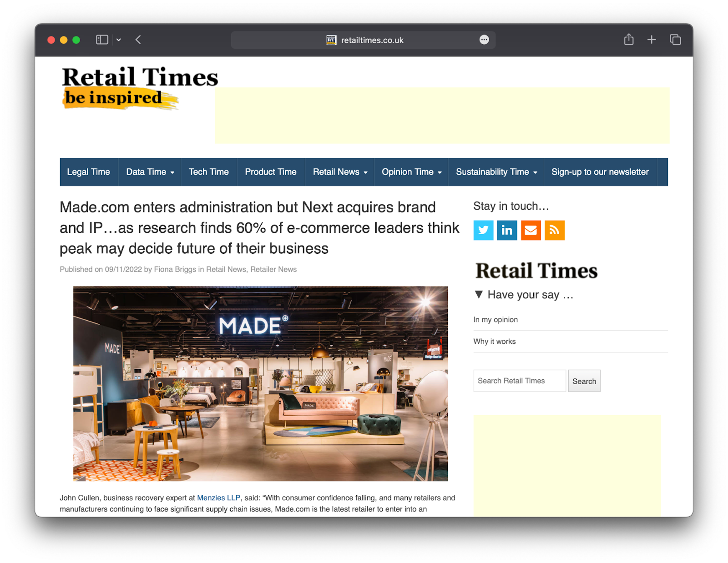This screenshot has width=728, height=563.
Task: Click the green fullscreen window button
Action: (76, 40)
